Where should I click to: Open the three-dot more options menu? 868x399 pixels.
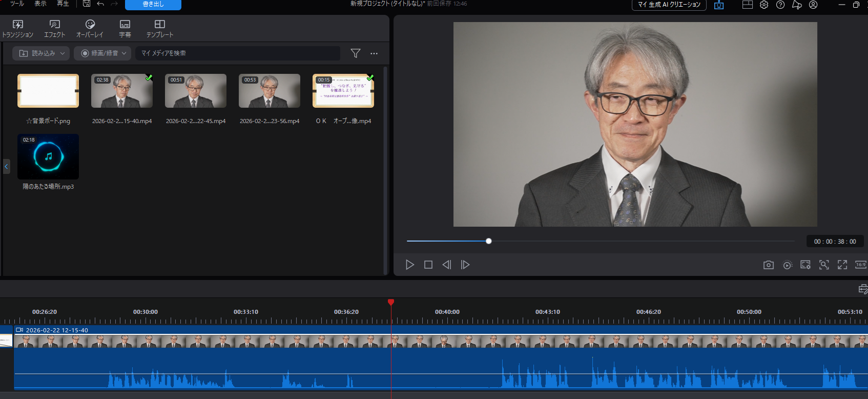tap(374, 53)
